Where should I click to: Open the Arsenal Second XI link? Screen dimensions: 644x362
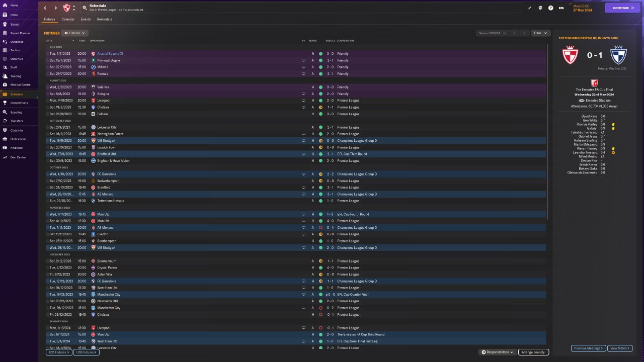(x=110, y=54)
